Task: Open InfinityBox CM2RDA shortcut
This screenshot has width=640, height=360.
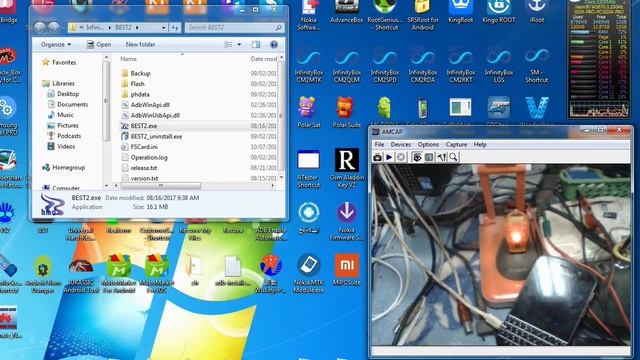Action: coord(422,65)
